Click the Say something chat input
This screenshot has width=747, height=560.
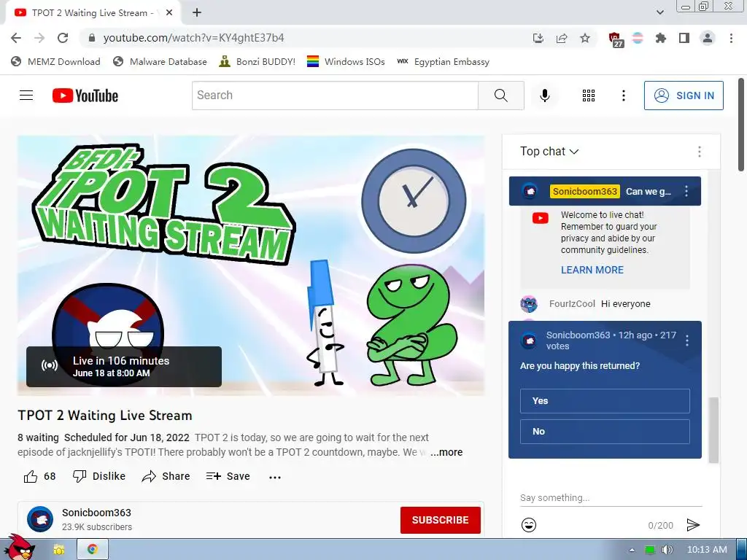point(611,497)
